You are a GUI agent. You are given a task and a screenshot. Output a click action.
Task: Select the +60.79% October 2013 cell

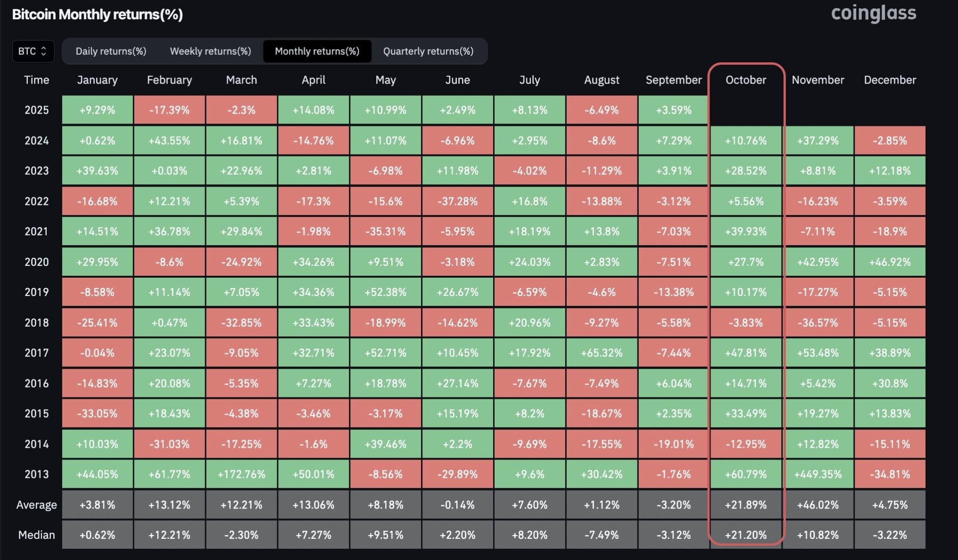pos(745,474)
